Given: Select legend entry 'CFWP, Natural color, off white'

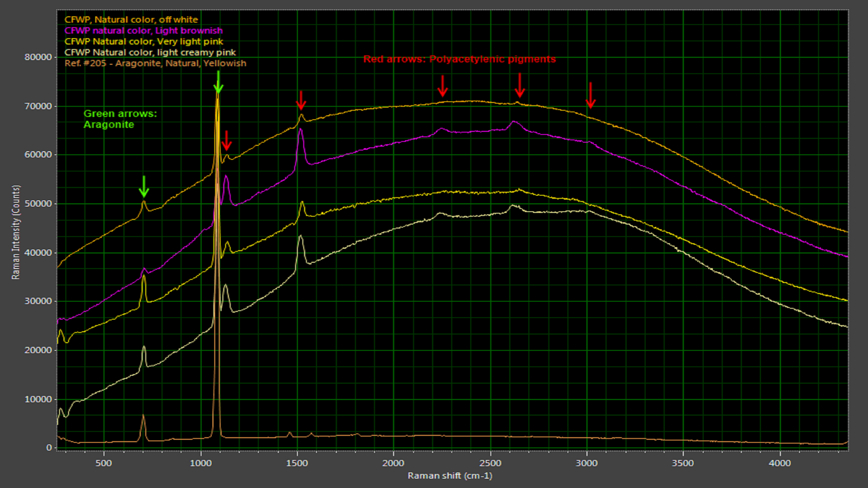Looking at the screenshot, I should coord(131,20).
